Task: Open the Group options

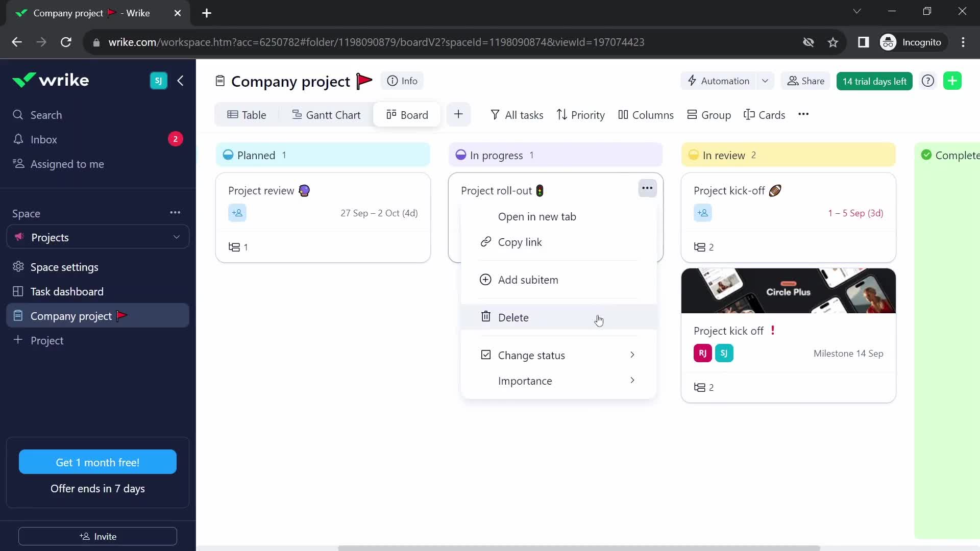Action: 709,115
